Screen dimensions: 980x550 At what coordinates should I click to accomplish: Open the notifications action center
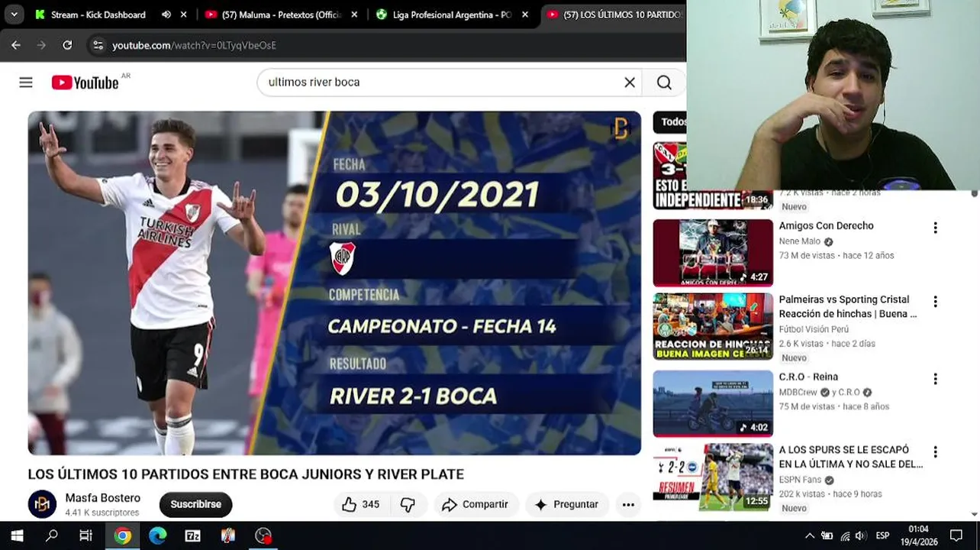(x=956, y=535)
